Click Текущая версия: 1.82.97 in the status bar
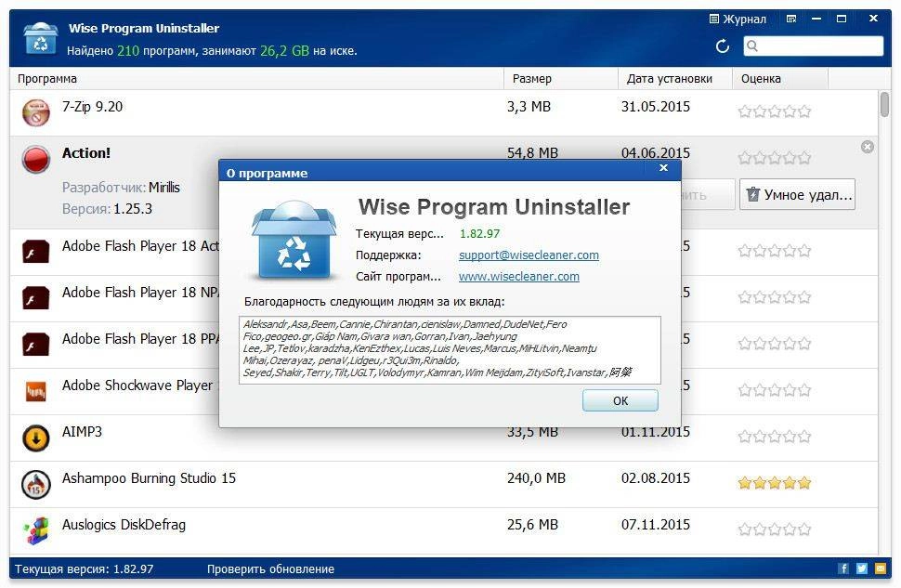Screen dimensions: 901x588 pos(85,569)
